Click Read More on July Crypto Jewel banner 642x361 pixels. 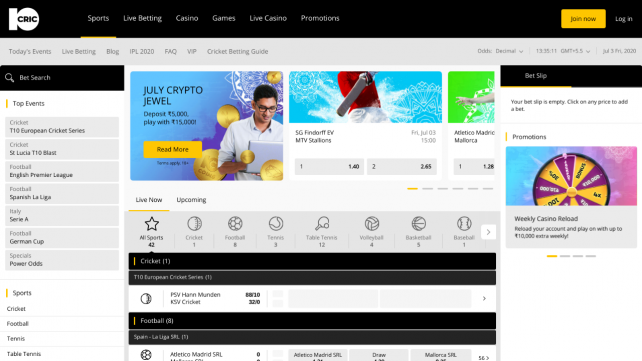172,149
